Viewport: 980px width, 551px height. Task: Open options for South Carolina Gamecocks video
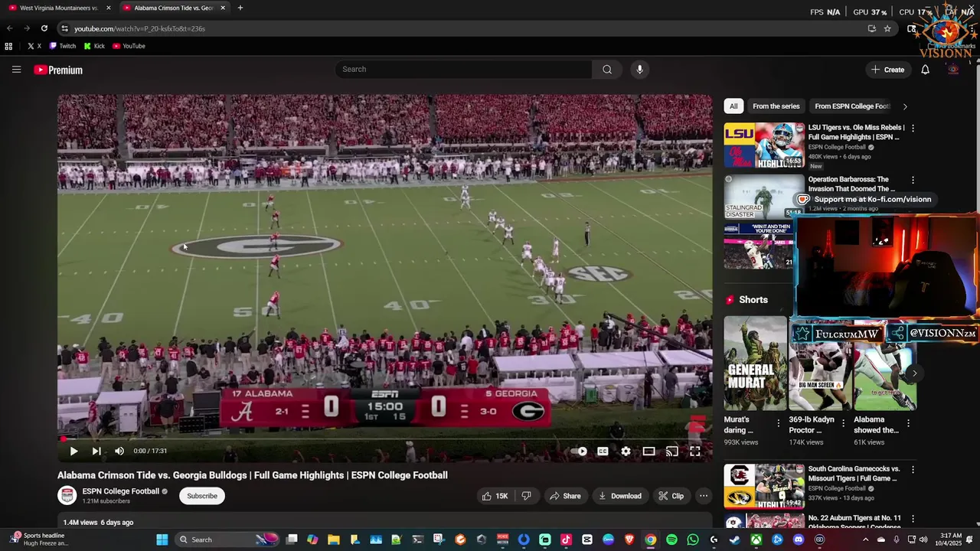click(x=913, y=469)
